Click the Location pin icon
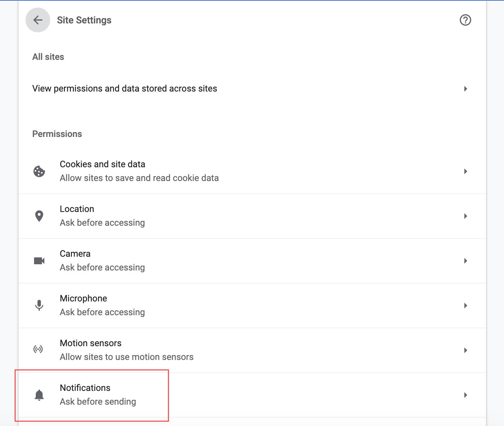Screen dimensions: 504x426 39,216
